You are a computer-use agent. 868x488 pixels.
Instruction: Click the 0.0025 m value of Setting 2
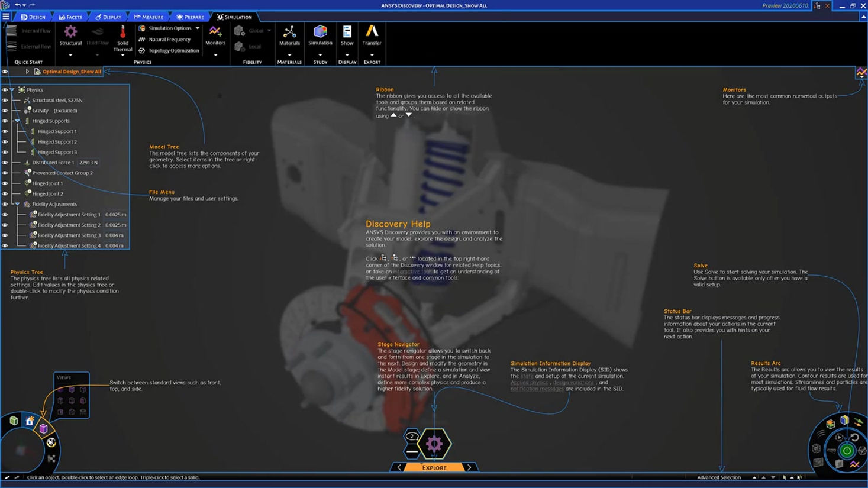click(x=116, y=225)
